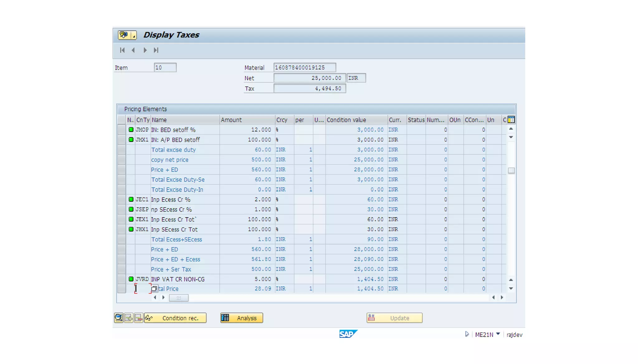Screen dimensions: 638x364
Task: Click the detail magnifier icon below the table
Action: pyautogui.click(x=119, y=318)
